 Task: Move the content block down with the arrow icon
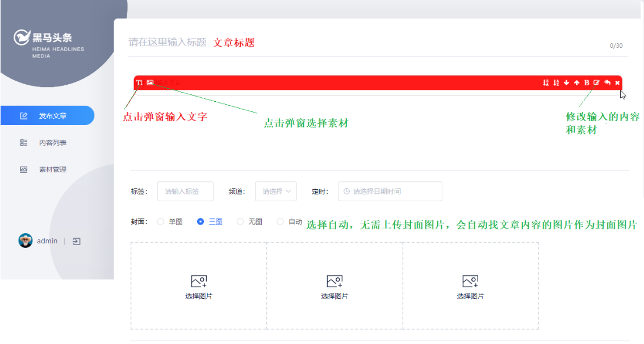566,82
